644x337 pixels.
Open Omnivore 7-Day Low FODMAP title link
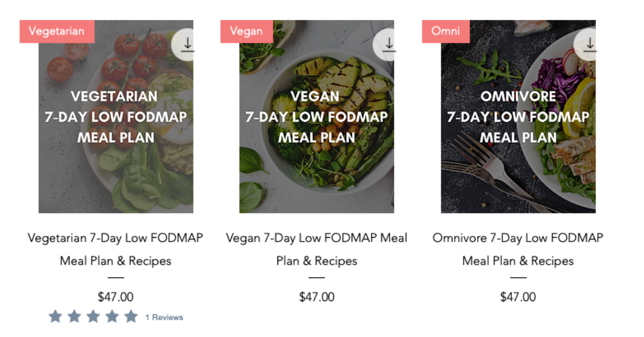pos(518,250)
